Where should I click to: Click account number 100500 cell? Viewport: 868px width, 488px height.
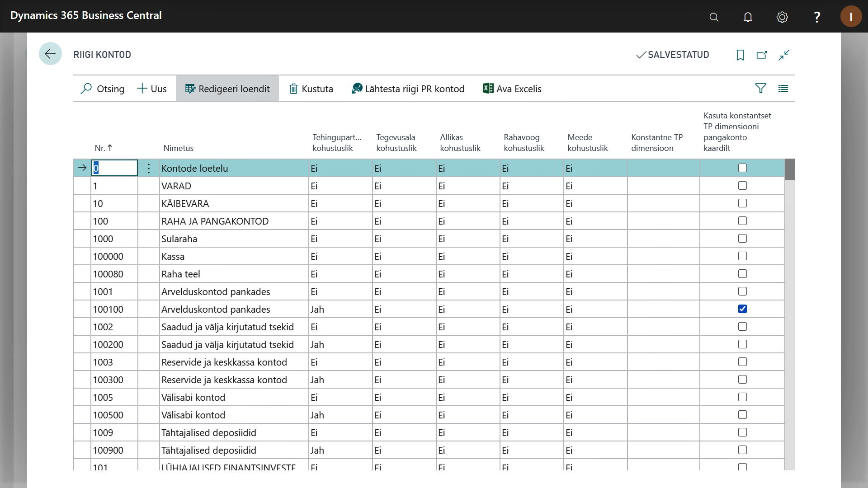(x=114, y=415)
